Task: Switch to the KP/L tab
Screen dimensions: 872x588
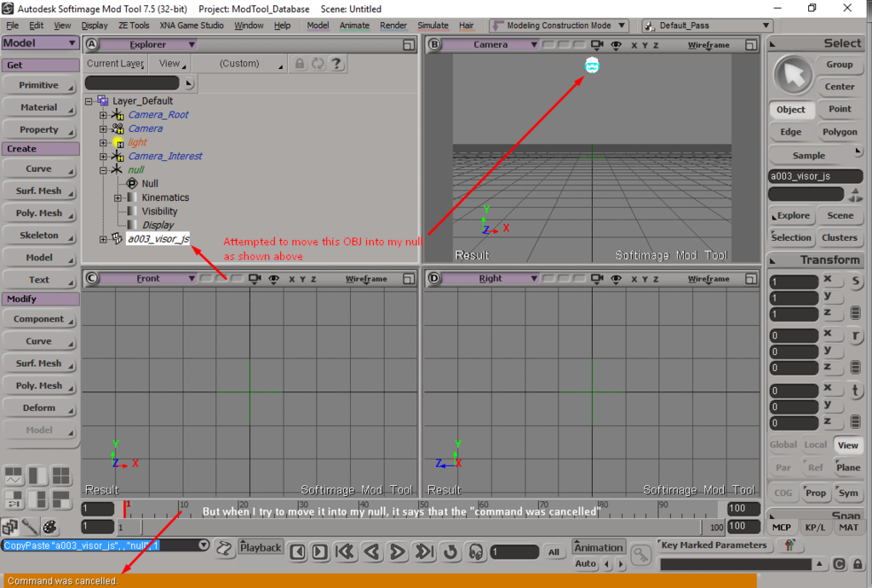Action: click(815, 528)
